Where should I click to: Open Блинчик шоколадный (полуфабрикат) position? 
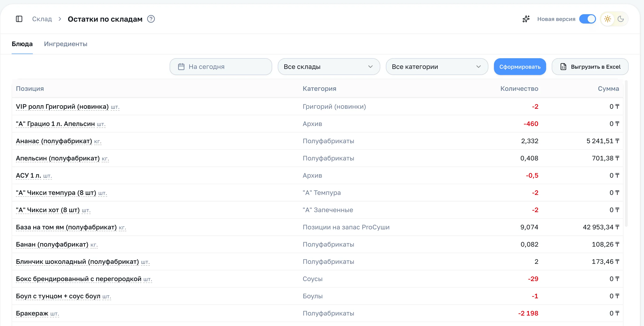click(78, 262)
